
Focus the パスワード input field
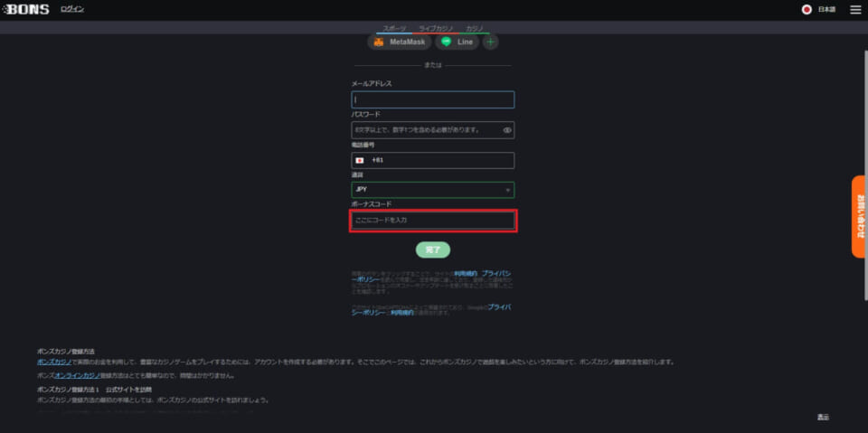pyautogui.click(x=432, y=130)
